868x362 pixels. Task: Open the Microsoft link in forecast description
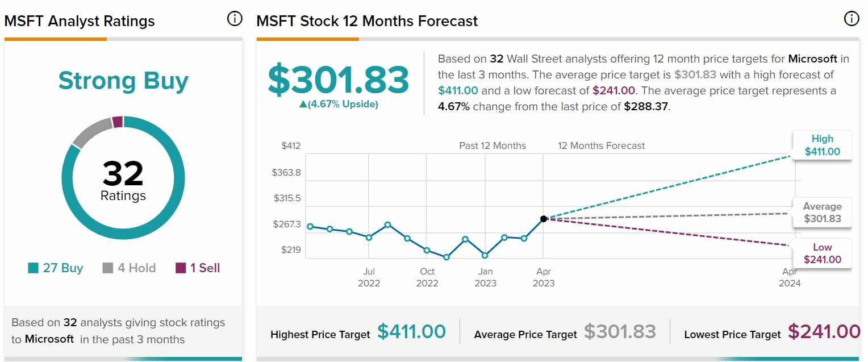tap(812, 59)
